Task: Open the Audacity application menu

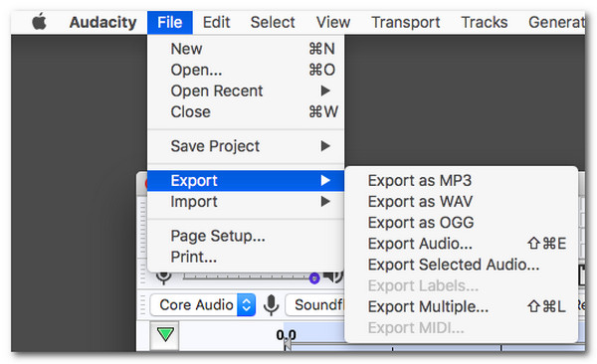Action: (x=102, y=22)
